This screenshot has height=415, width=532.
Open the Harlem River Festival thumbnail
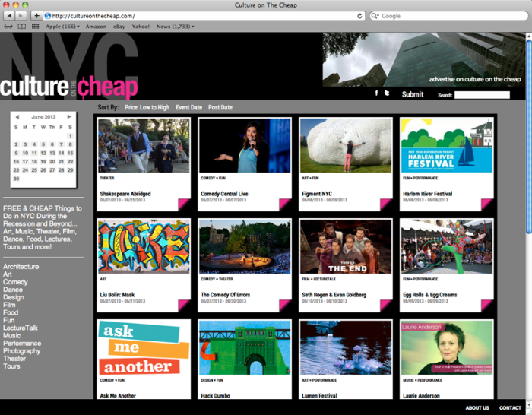(x=447, y=145)
